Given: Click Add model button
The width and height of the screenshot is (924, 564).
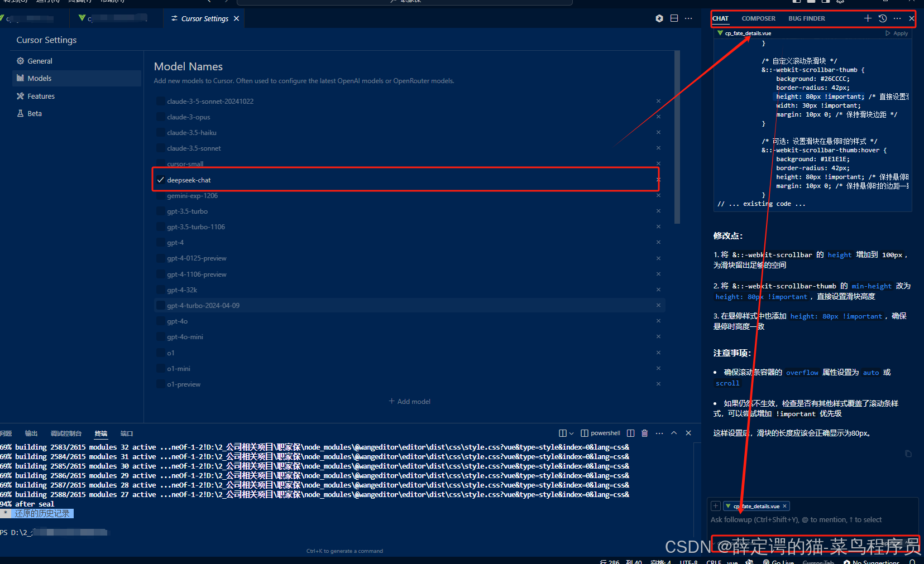Looking at the screenshot, I should 410,401.
